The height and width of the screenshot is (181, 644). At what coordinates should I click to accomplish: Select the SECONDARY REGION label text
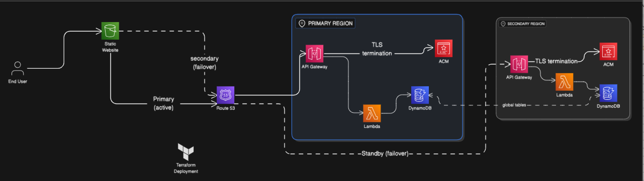point(526,24)
